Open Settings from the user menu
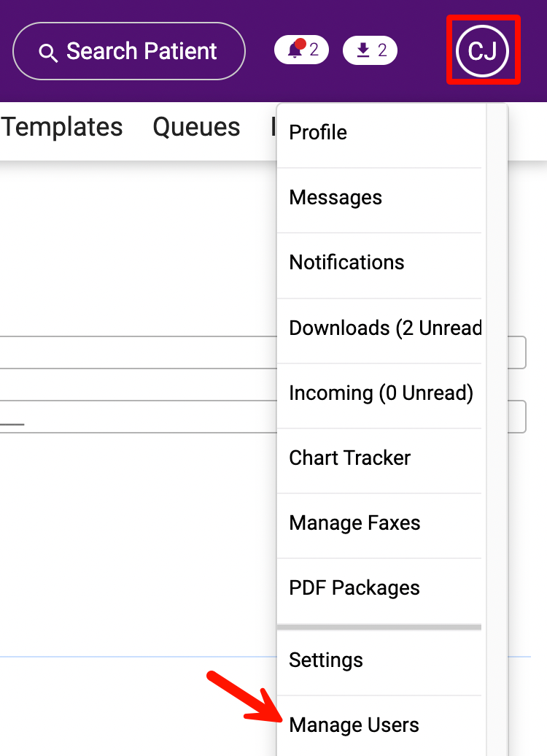 point(326,660)
